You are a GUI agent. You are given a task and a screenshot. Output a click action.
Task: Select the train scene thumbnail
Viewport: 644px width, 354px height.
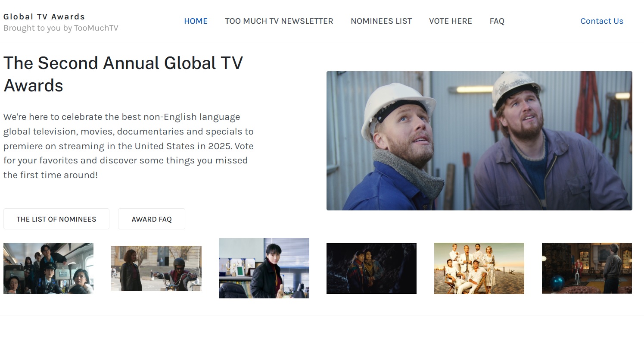point(48,268)
